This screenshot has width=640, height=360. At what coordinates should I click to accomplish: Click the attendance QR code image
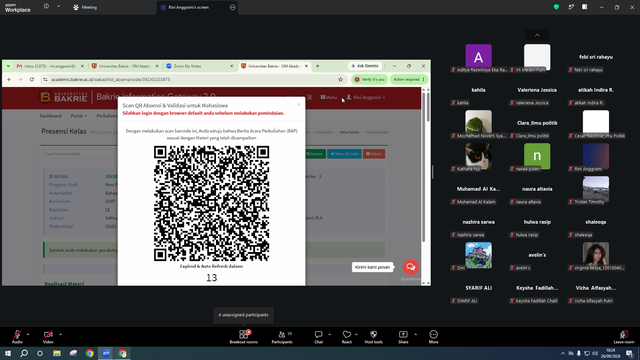point(211,203)
